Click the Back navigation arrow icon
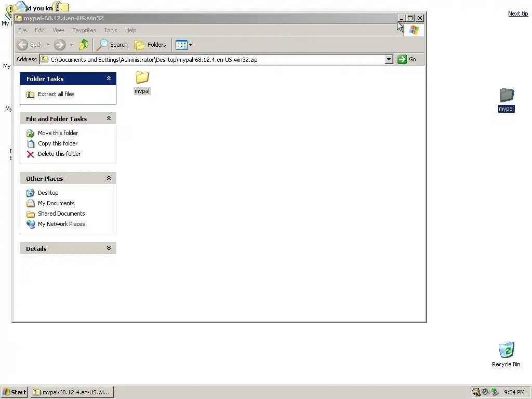Screen dimensions: 532x399 (x=22, y=45)
